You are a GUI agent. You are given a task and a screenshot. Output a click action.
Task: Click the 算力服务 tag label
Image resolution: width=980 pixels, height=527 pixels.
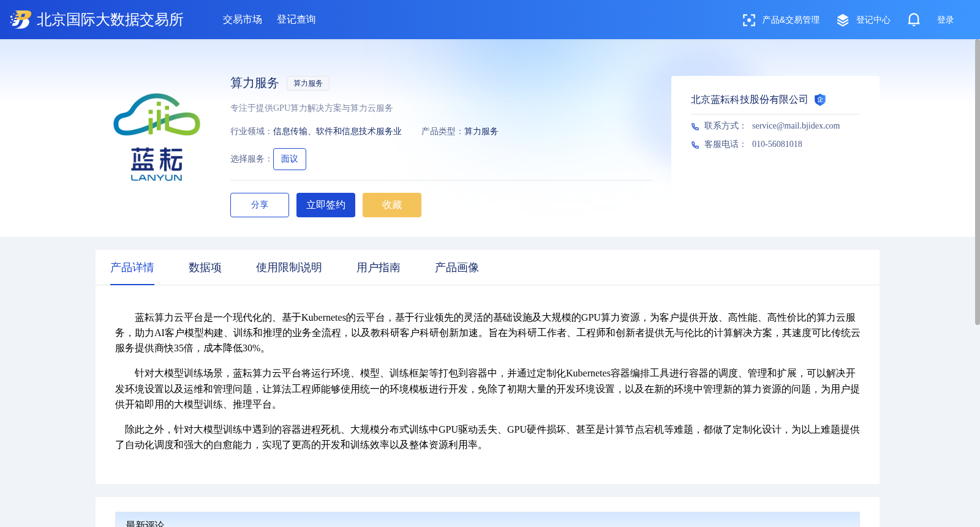[308, 83]
